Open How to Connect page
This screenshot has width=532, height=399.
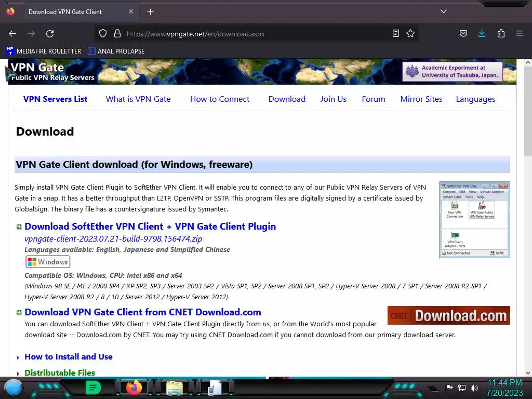[x=220, y=99]
